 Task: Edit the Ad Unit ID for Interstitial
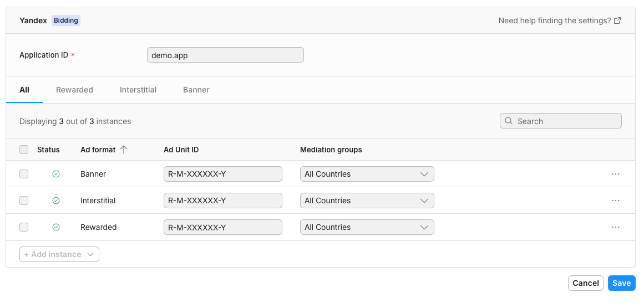pyautogui.click(x=222, y=201)
